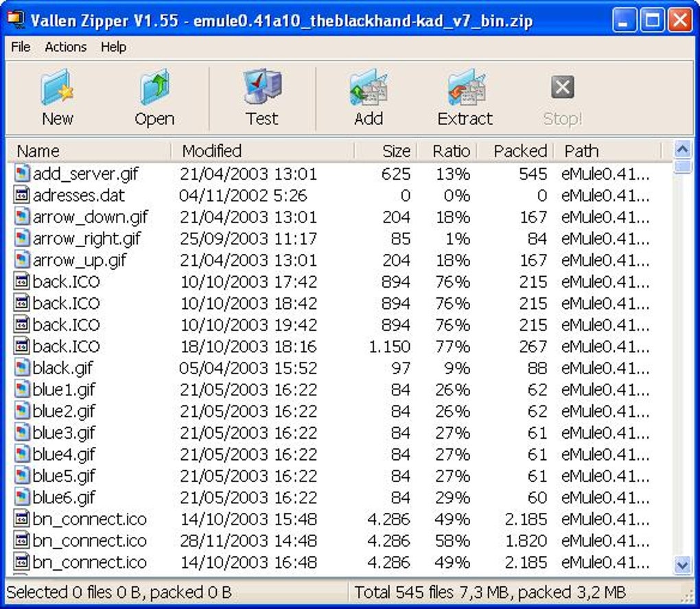Click the ratio value 58%

(453, 541)
